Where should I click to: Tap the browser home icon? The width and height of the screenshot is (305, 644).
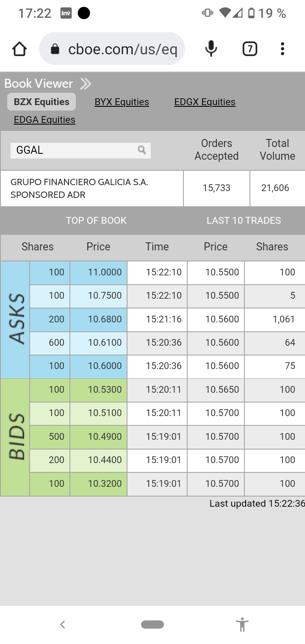pyautogui.click(x=19, y=49)
